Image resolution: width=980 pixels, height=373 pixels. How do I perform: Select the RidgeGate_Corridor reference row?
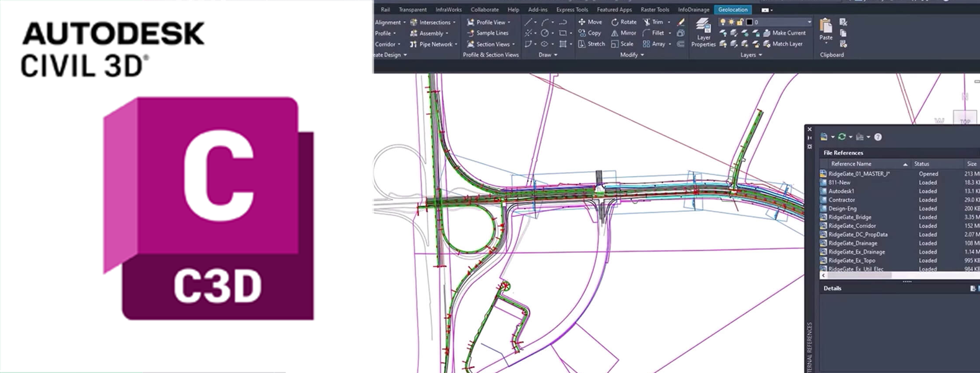tap(900, 226)
